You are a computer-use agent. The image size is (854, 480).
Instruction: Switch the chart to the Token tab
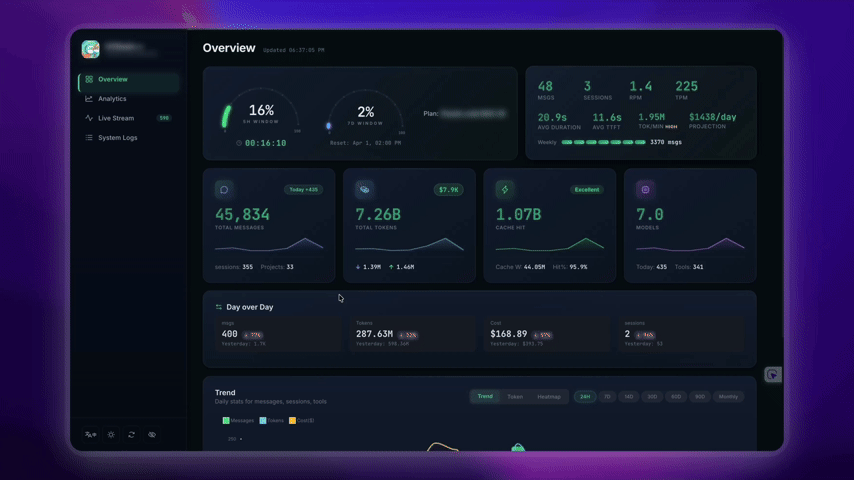(x=515, y=397)
